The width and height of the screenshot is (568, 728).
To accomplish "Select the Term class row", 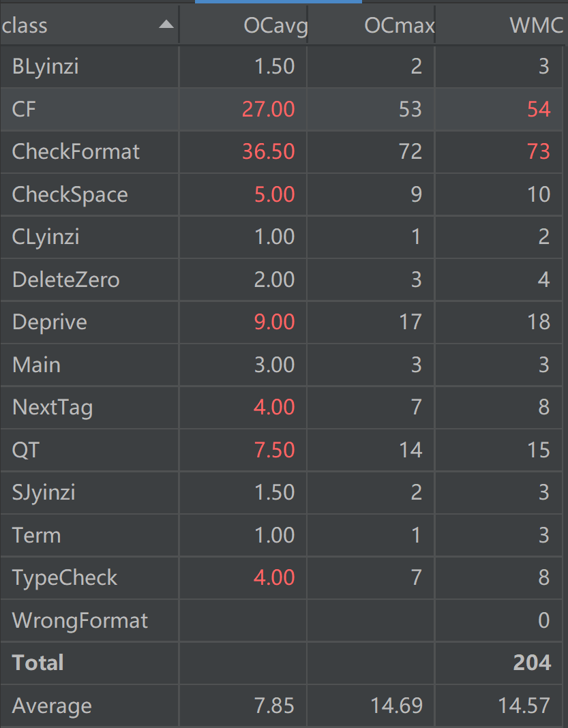I will click(36, 535).
